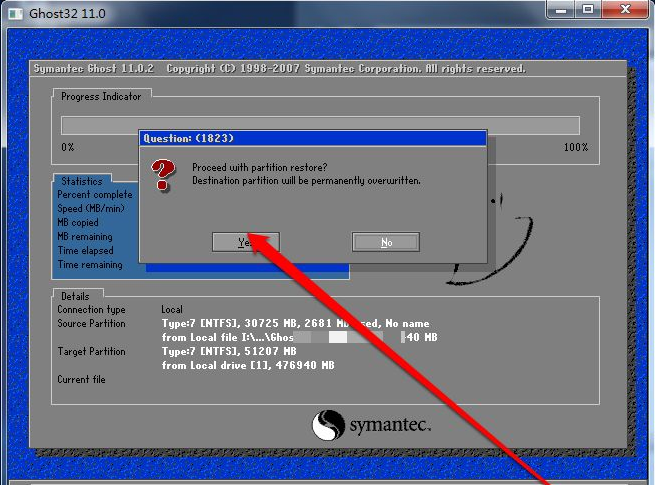This screenshot has width=655, height=485.
Task: Minimize the Ghost32 11.0 window
Action: click(x=563, y=10)
